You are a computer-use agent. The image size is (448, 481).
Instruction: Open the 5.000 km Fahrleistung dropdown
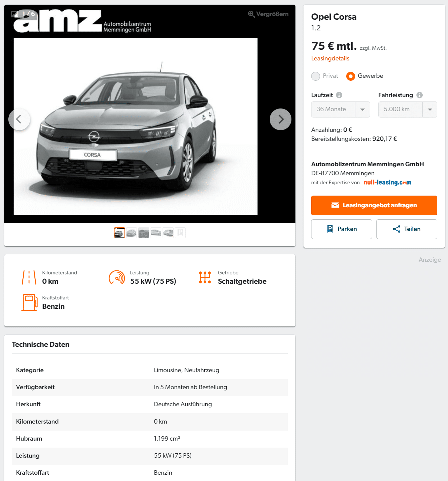click(x=408, y=109)
